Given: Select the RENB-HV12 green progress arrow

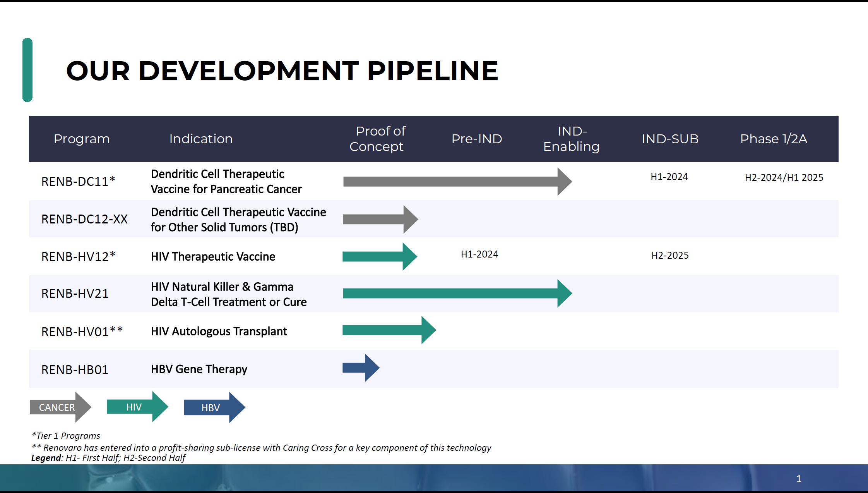Looking at the screenshot, I should [x=379, y=256].
